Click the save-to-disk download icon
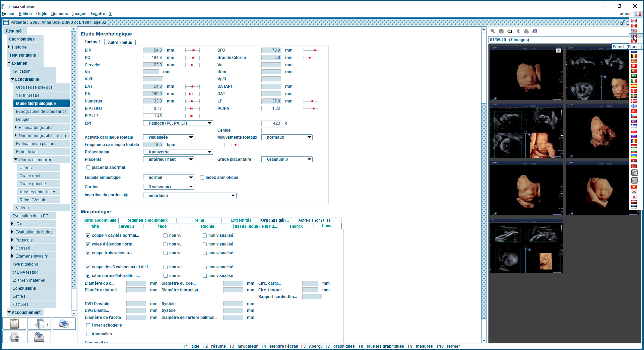 pos(39,337)
